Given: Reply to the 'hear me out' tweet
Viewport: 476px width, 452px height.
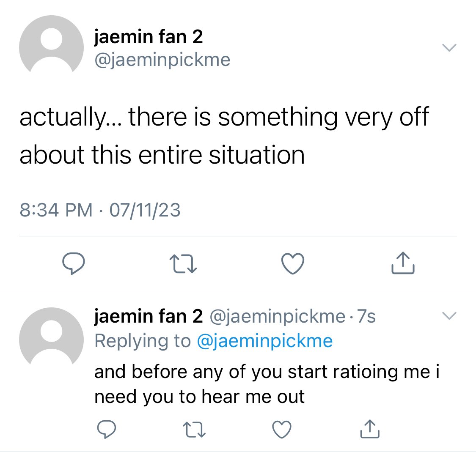Looking at the screenshot, I should (x=106, y=429).
